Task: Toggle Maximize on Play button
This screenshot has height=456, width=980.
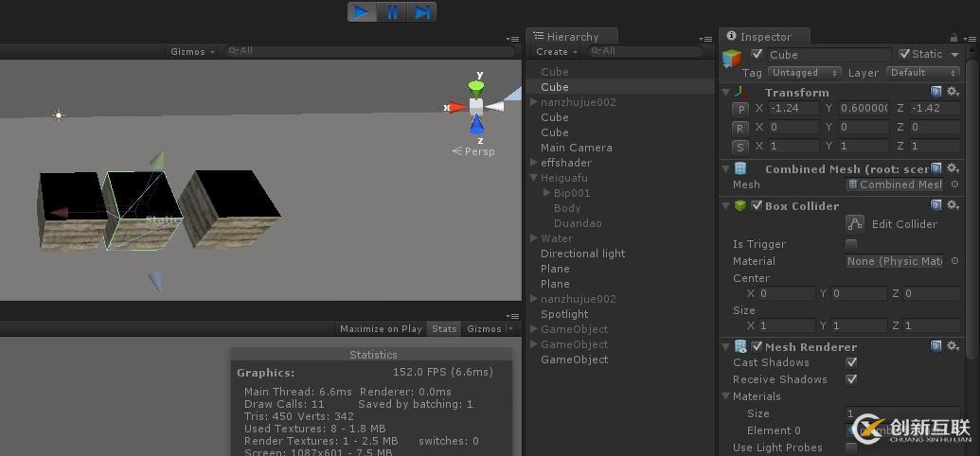Action: (381, 328)
